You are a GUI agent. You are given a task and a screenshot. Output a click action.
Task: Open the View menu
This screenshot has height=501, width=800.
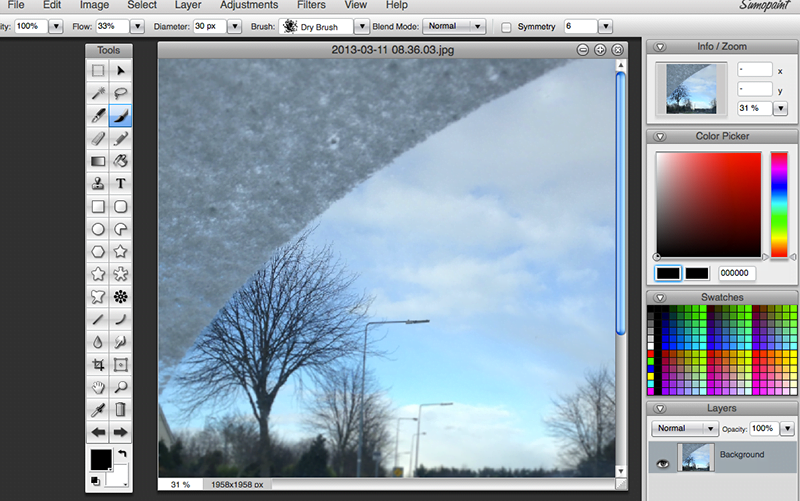tap(356, 5)
